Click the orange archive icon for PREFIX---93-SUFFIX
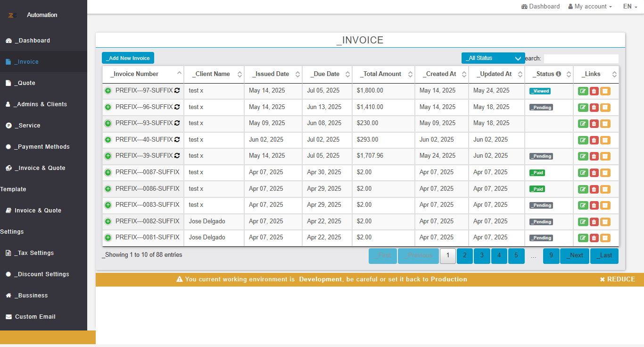644x347 pixels. [x=605, y=124]
